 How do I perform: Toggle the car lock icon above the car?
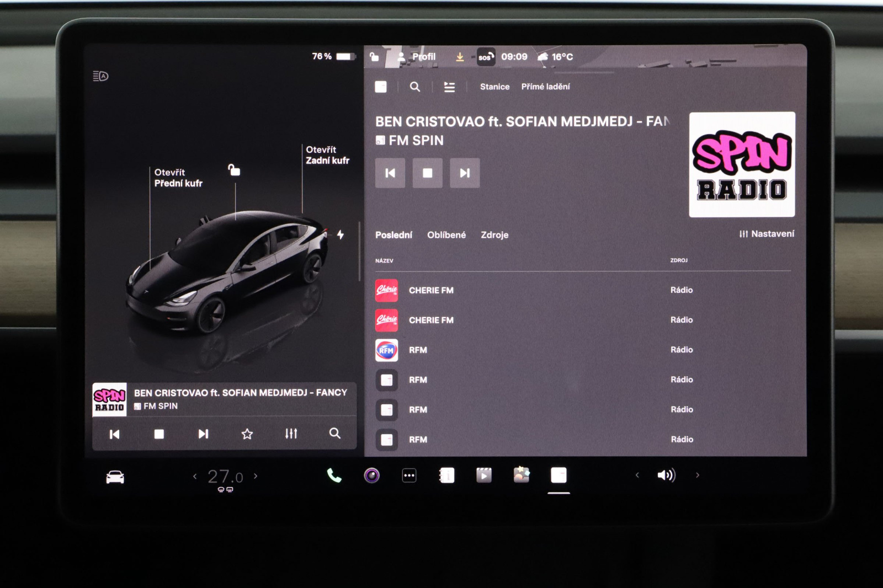pyautogui.click(x=235, y=170)
